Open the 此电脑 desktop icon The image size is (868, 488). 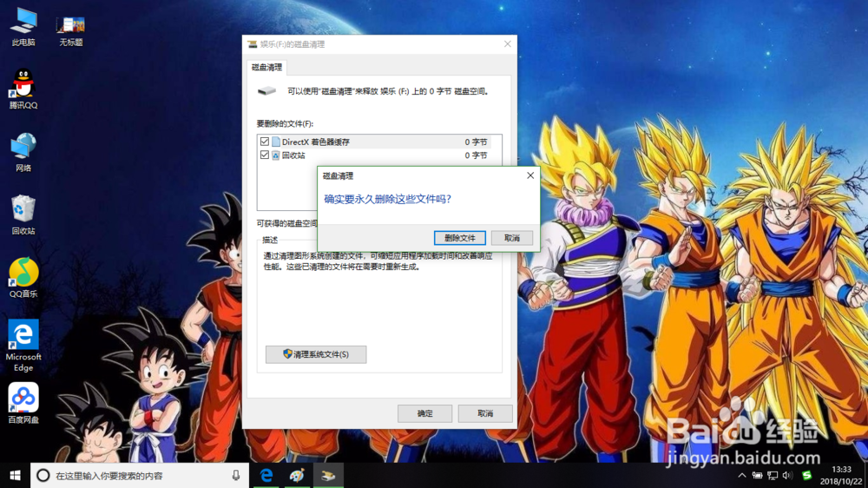click(23, 27)
